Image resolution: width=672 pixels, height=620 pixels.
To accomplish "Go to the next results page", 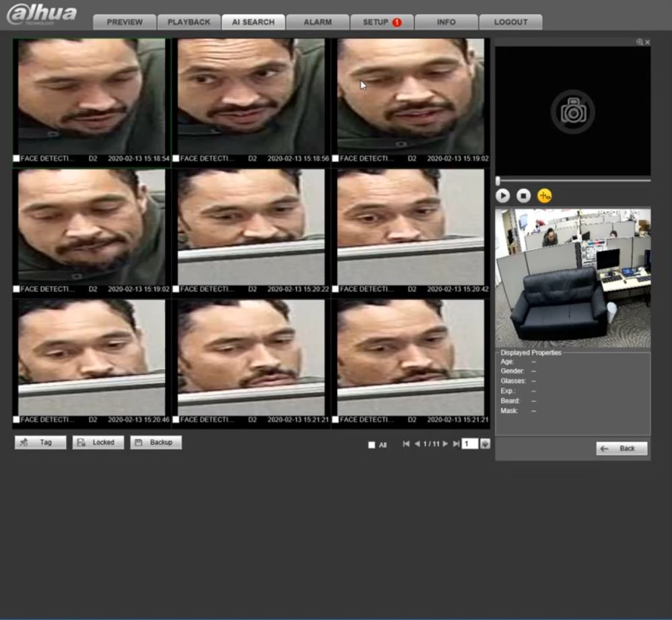I will click(445, 444).
